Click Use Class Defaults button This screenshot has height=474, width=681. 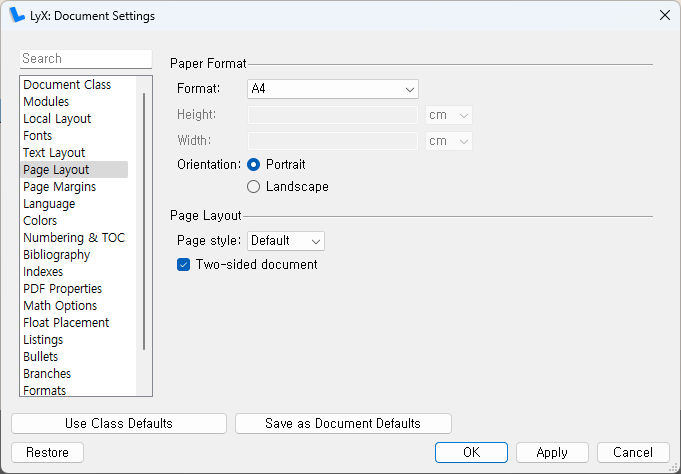coord(119,423)
